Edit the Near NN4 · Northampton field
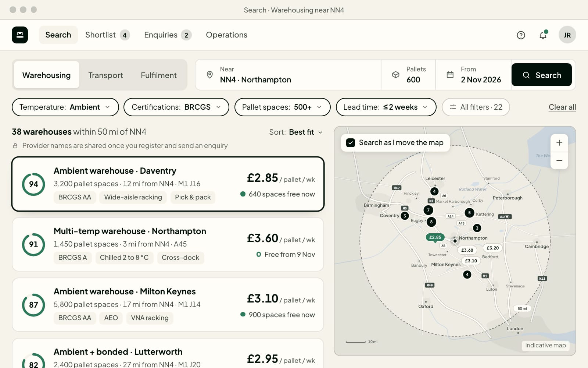Viewport: 588px width, 368px height. pyautogui.click(x=288, y=75)
